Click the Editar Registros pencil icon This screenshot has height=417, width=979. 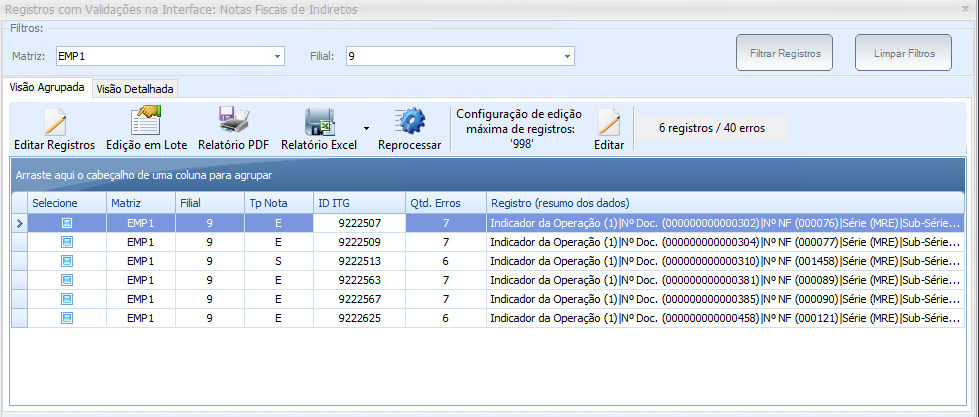(x=55, y=123)
